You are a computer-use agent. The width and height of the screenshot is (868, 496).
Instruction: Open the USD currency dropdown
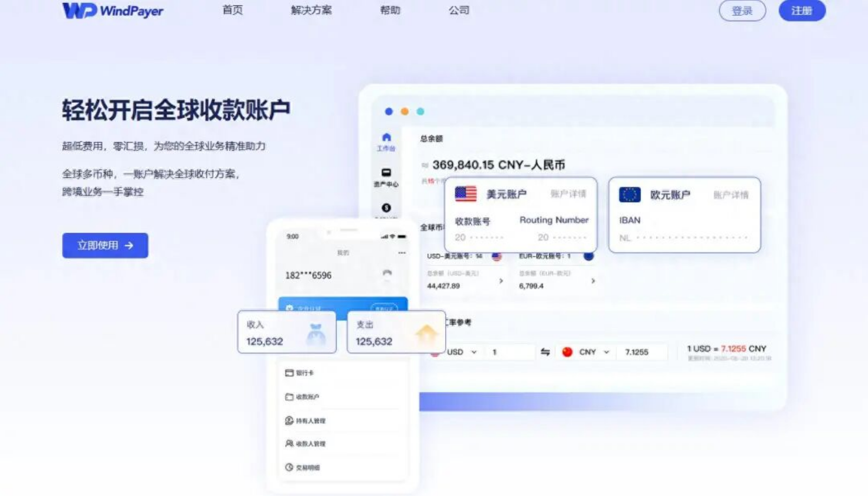point(462,352)
